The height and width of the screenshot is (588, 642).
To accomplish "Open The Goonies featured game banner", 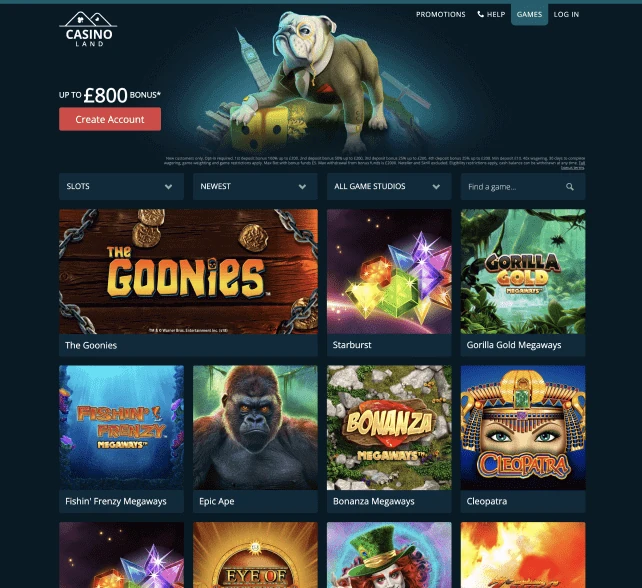I will coord(188,271).
